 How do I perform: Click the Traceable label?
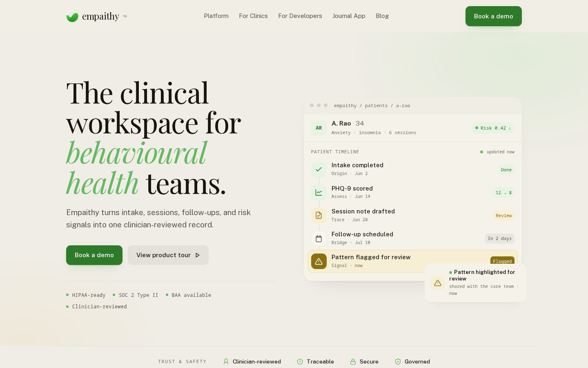pyautogui.click(x=320, y=361)
